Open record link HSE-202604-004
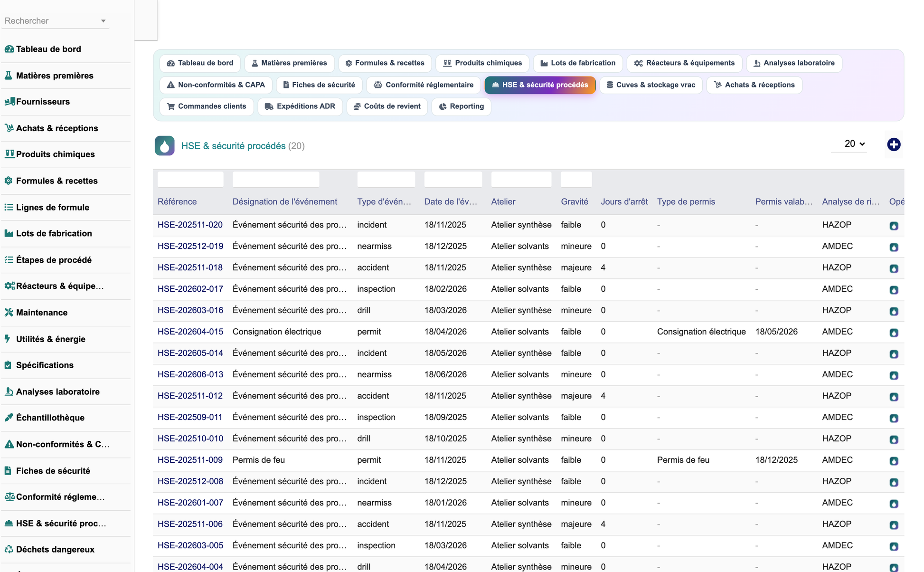The image size is (924, 572). coord(190,567)
